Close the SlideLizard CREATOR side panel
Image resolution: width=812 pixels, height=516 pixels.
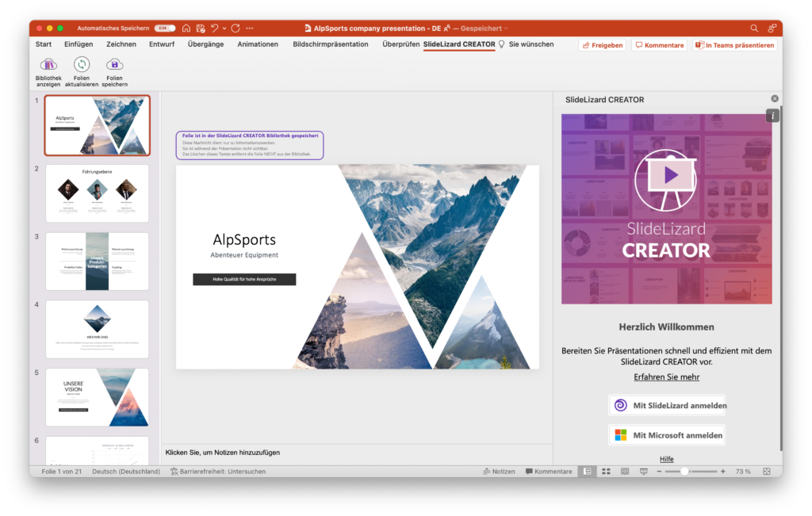775,98
